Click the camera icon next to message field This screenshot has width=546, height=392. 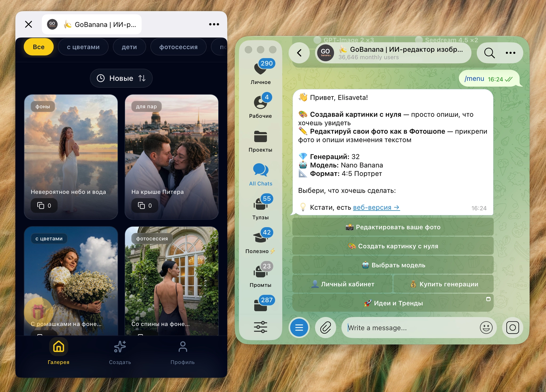[x=512, y=328]
